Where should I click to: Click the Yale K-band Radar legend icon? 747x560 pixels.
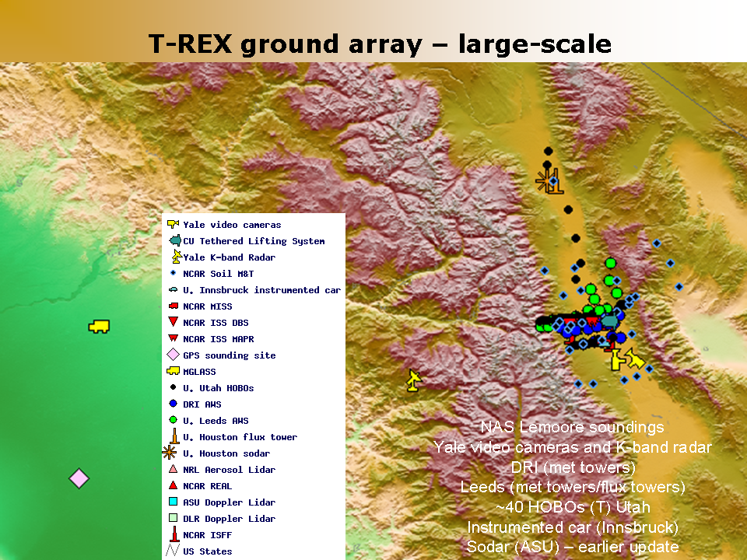pyautogui.click(x=177, y=256)
